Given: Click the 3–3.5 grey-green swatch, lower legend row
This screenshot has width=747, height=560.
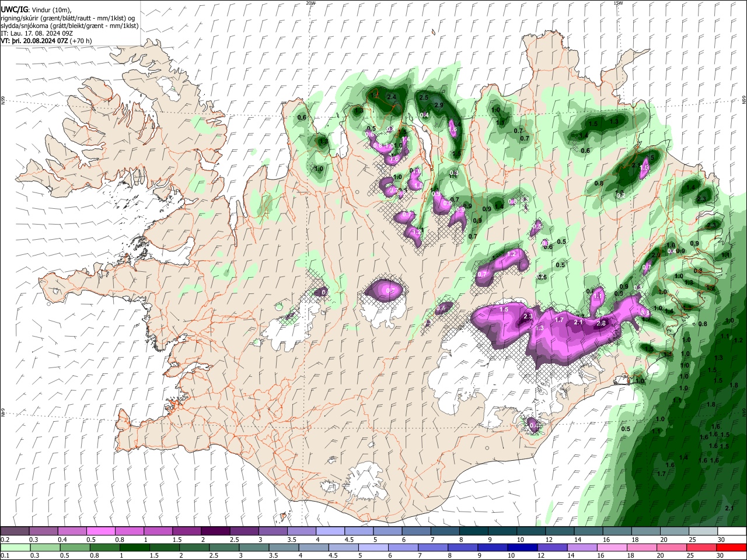Looking at the screenshot, I should click(x=254, y=547).
